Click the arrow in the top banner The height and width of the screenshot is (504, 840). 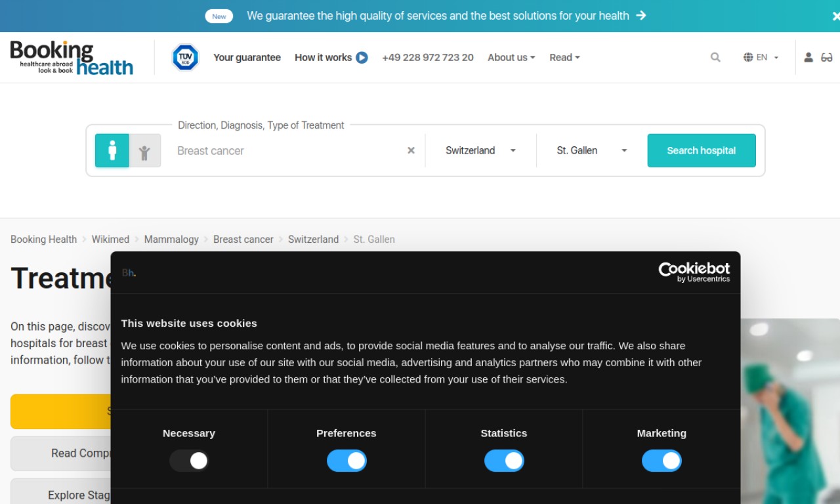[x=641, y=15]
